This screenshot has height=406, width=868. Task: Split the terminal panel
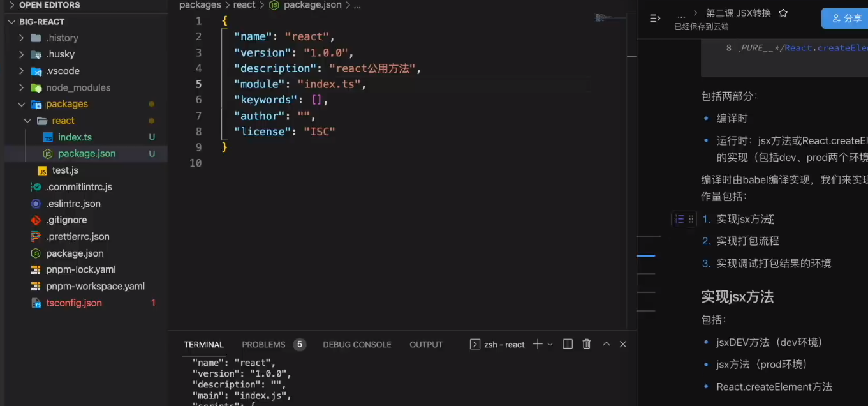point(568,344)
